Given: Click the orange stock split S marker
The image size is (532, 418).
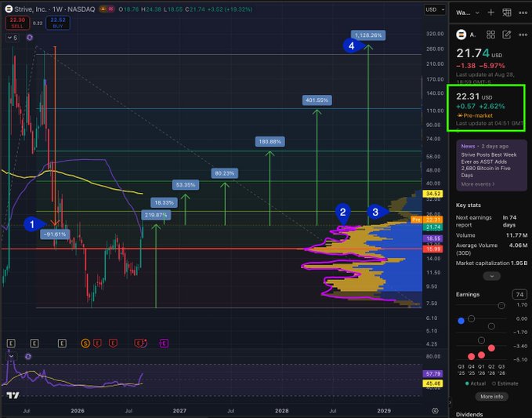Looking at the screenshot, I should pos(85,343).
